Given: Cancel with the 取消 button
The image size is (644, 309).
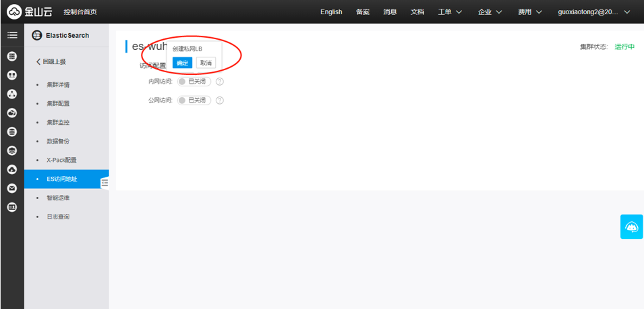Looking at the screenshot, I should click(x=206, y=63).
